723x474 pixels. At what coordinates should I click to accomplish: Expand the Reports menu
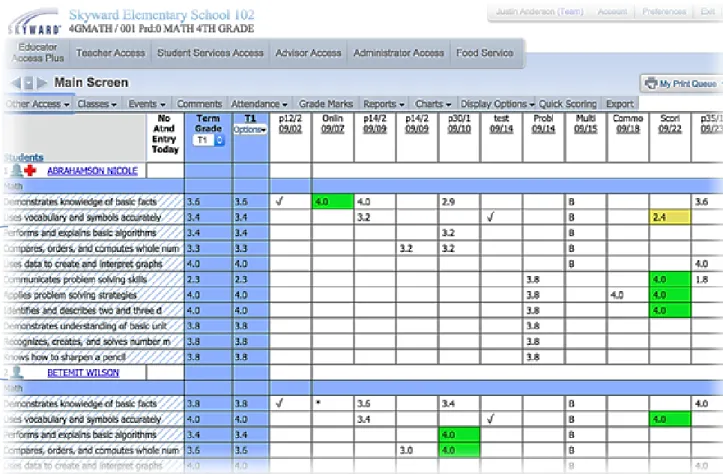(x=384, y=104)
